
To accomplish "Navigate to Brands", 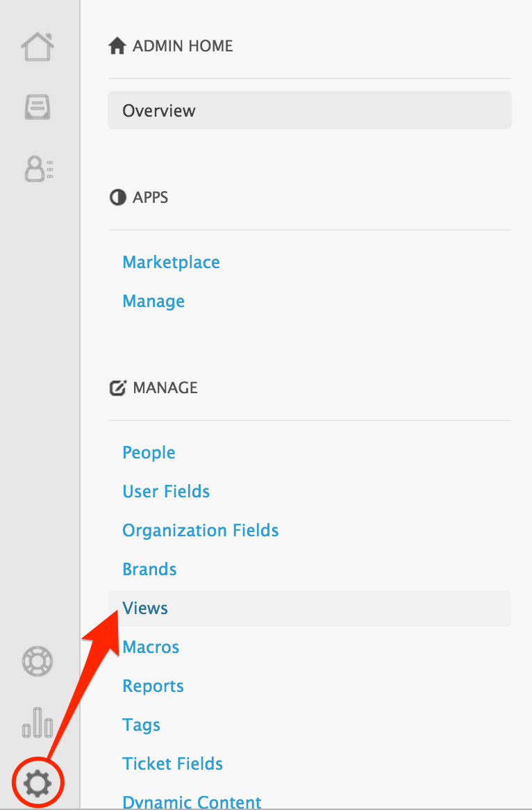I will click(x=149, y=569).
